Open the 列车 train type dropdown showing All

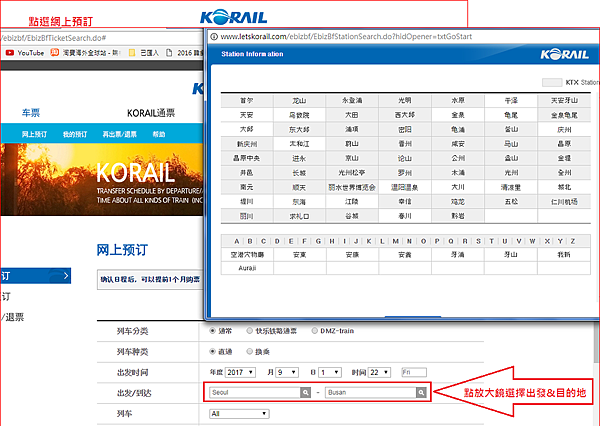pyautogui.click(x=239, y=414)
